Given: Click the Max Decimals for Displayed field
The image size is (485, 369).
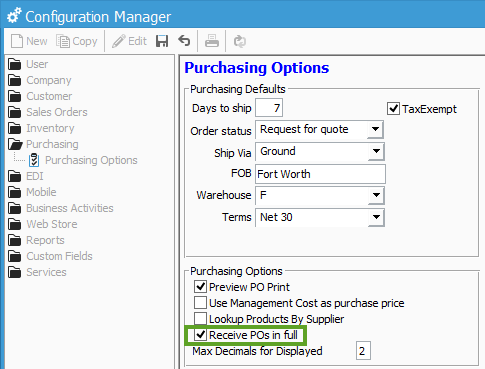Looking at the screenshot, I should (x=363, y=351).
